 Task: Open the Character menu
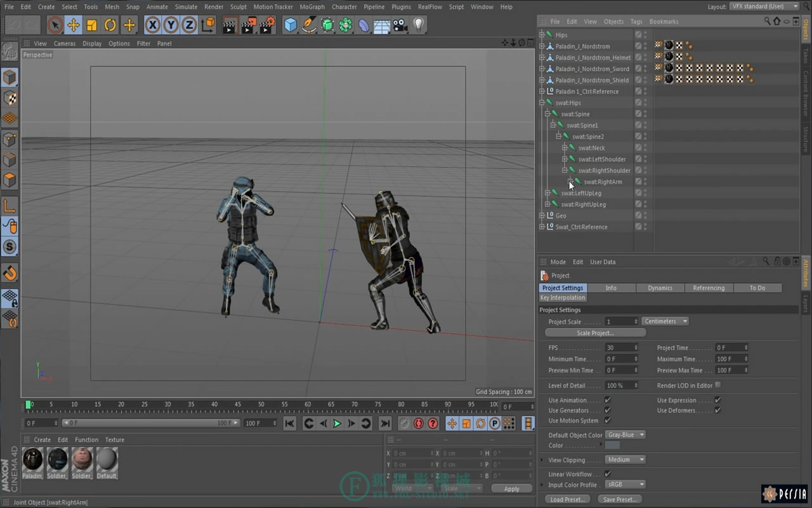pyautogui.click(x=344, y=7)
